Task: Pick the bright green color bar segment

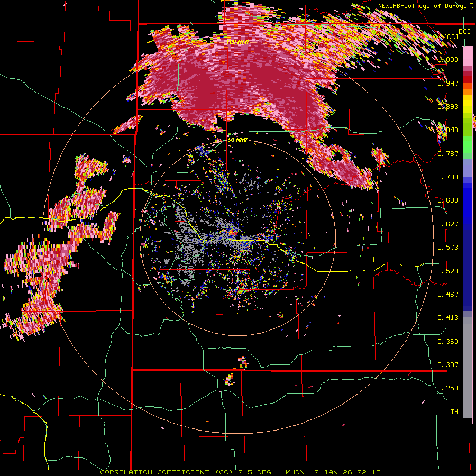Action: pos(467,144)
